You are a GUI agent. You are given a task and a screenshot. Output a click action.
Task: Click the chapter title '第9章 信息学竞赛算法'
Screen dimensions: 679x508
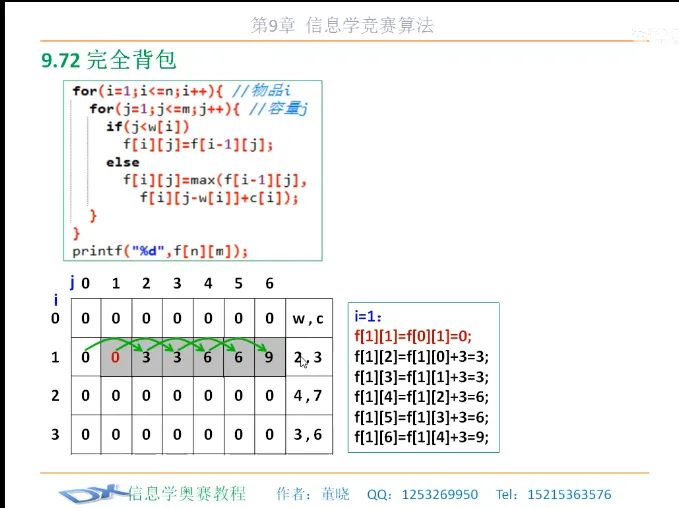342,26
